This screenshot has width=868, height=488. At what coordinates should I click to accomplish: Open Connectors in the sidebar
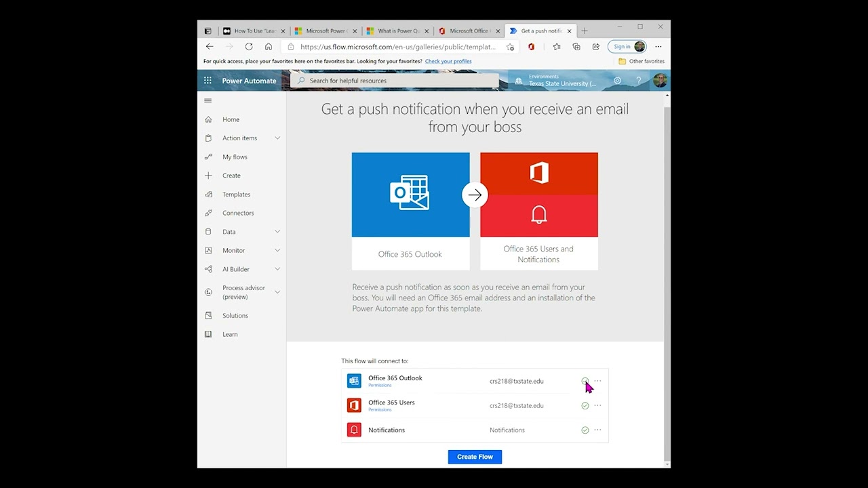pyautogui.click(x=238, y=213)
